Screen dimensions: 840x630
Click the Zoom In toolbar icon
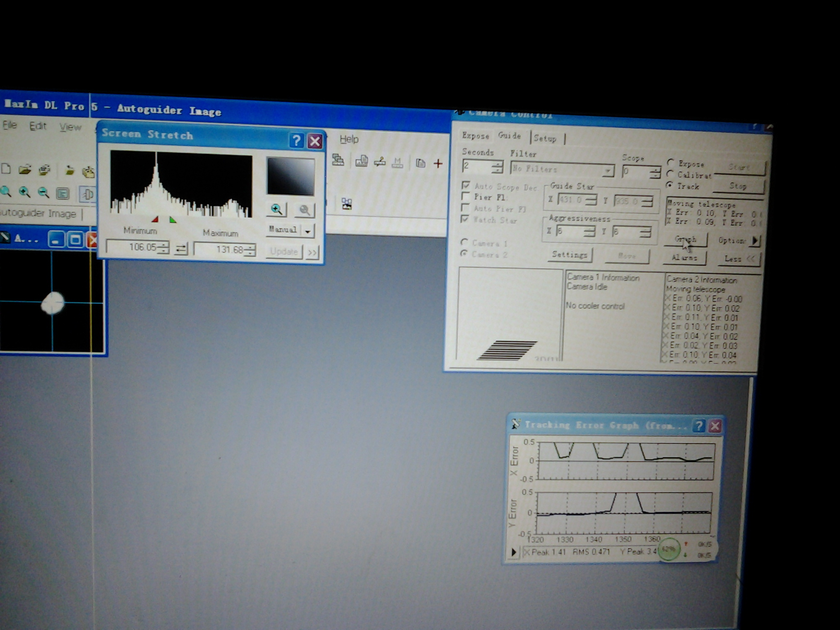(x=24, y=192)
